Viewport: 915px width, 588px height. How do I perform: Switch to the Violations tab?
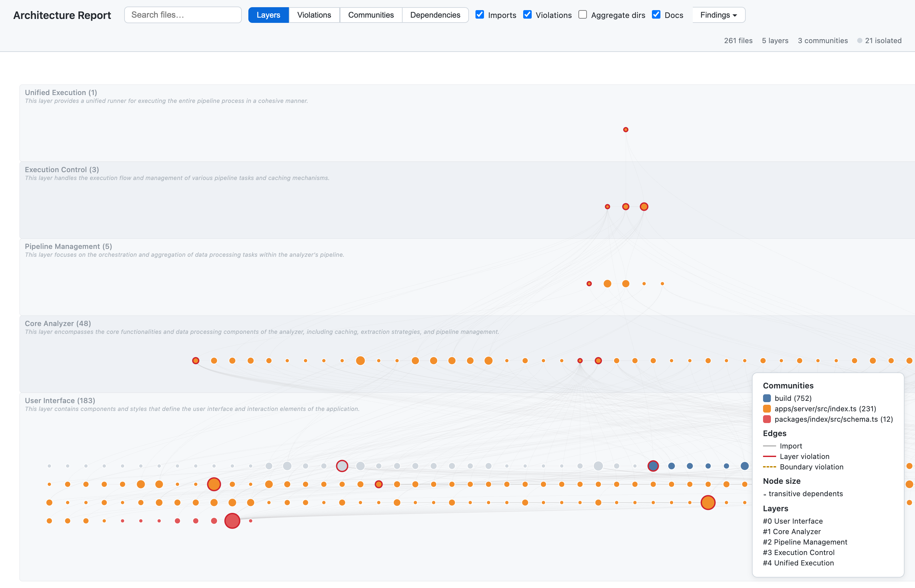(x=314, y=15)
